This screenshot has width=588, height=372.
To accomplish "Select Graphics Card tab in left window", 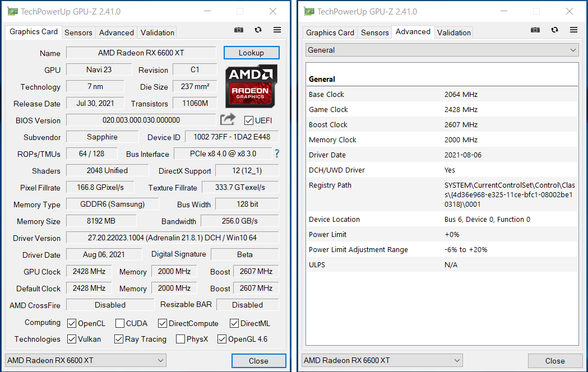I will tap(34, 32).
